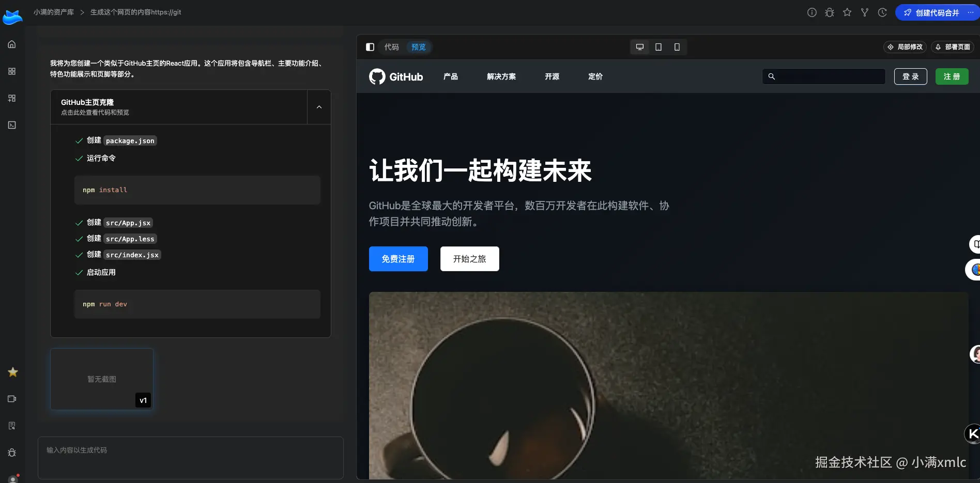Click the whale app logo
This screenshot has width=980, height=483.
(x=12, y=17)
